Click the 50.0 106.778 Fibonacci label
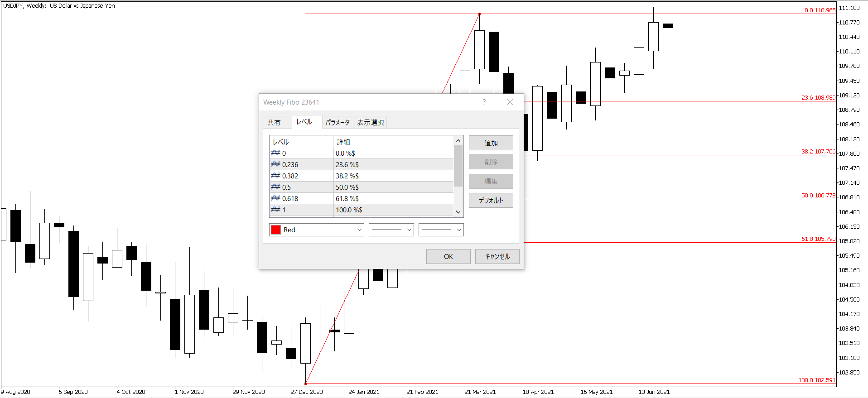This screenshot has width=868, height=398. click(818, 195)
